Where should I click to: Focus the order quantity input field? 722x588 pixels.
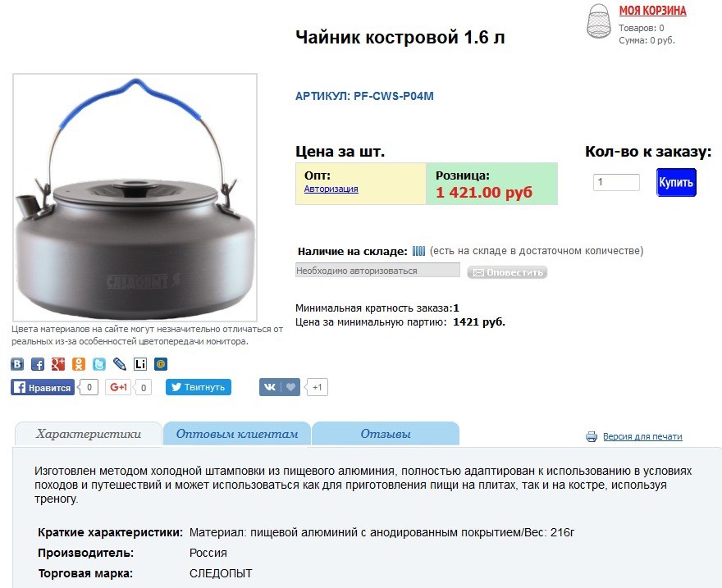[x=616, y=182]
